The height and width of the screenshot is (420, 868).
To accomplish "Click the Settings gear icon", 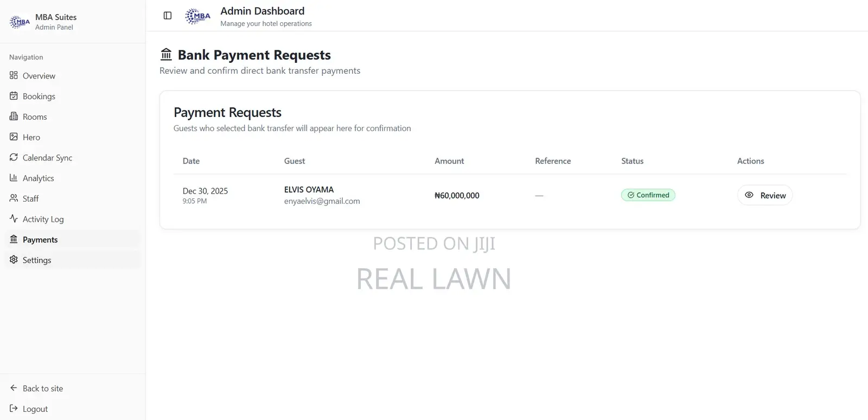I will point(14,260).
